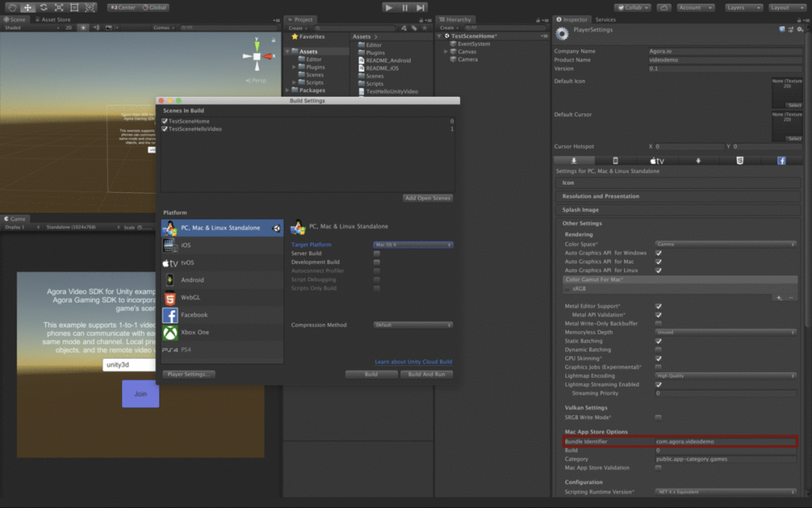Open the Account dropdown
The image size is (812, 508).
point(695,7)
